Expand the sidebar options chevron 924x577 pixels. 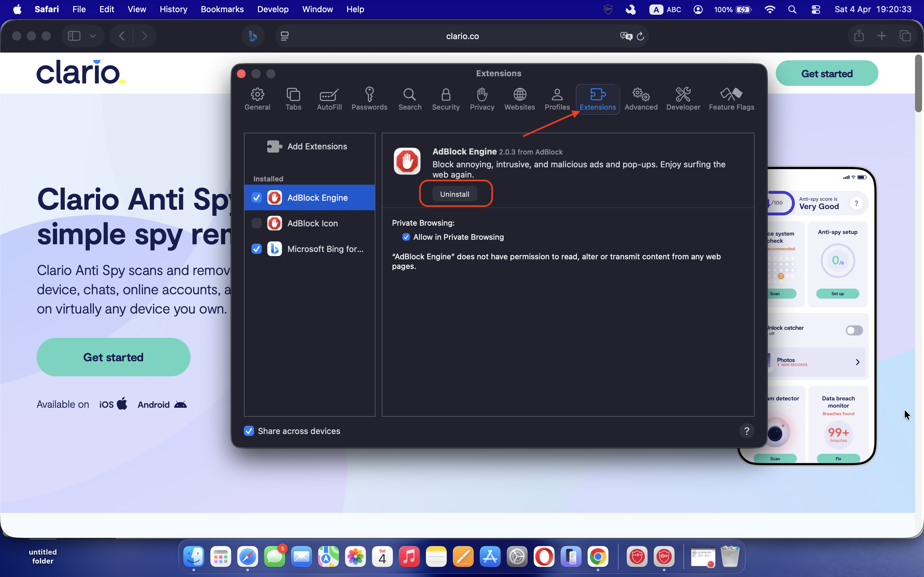coord(92,36)
